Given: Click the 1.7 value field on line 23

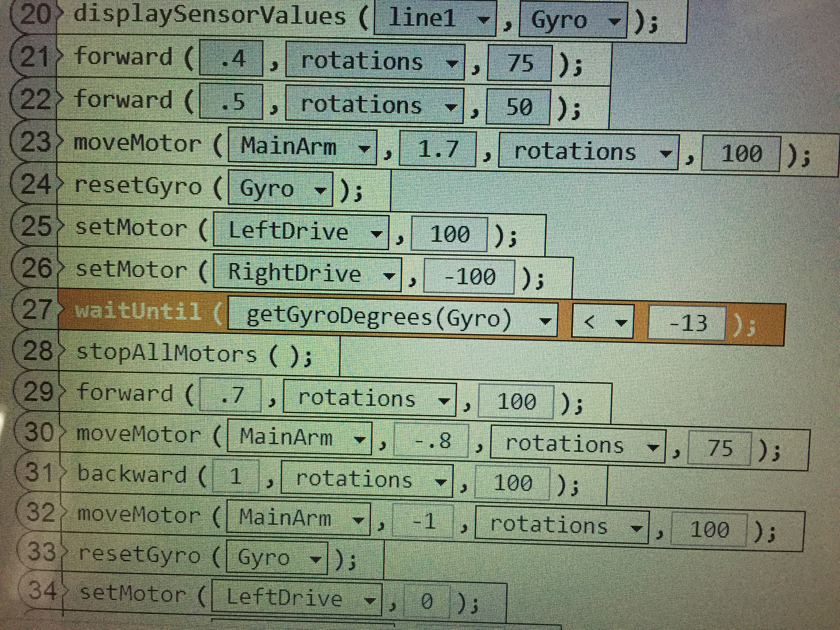Looking at the screenshot, I should [437, 149].
